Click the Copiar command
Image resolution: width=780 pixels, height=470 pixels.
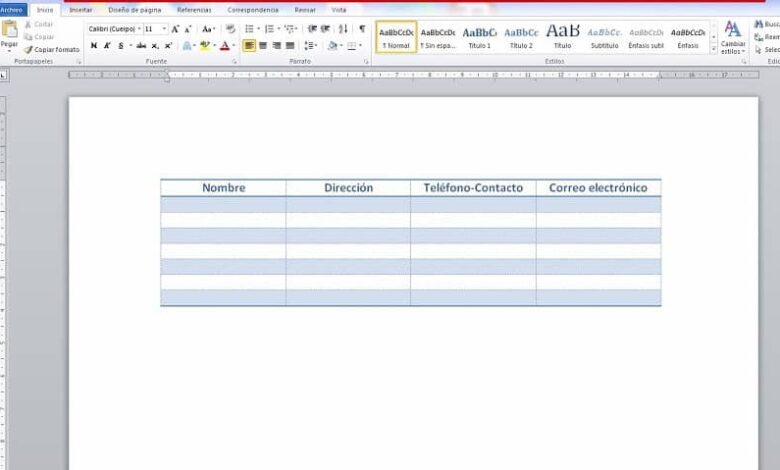coord(39,37)
